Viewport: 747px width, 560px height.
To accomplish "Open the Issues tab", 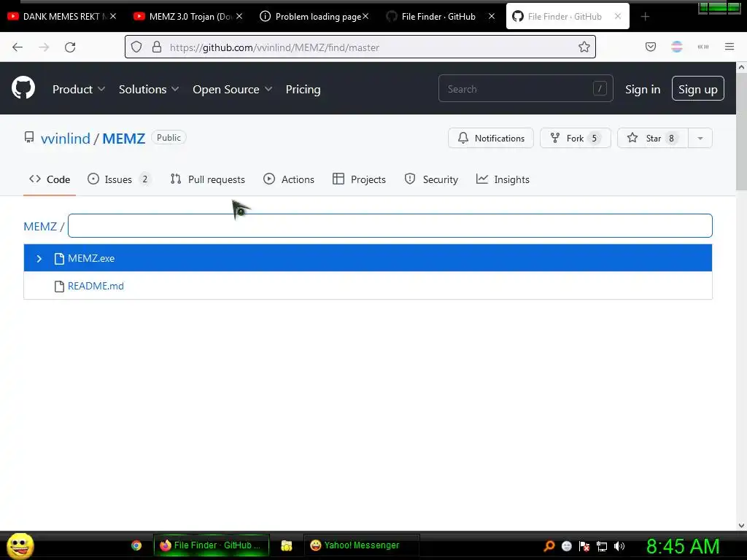I will 119,179.
